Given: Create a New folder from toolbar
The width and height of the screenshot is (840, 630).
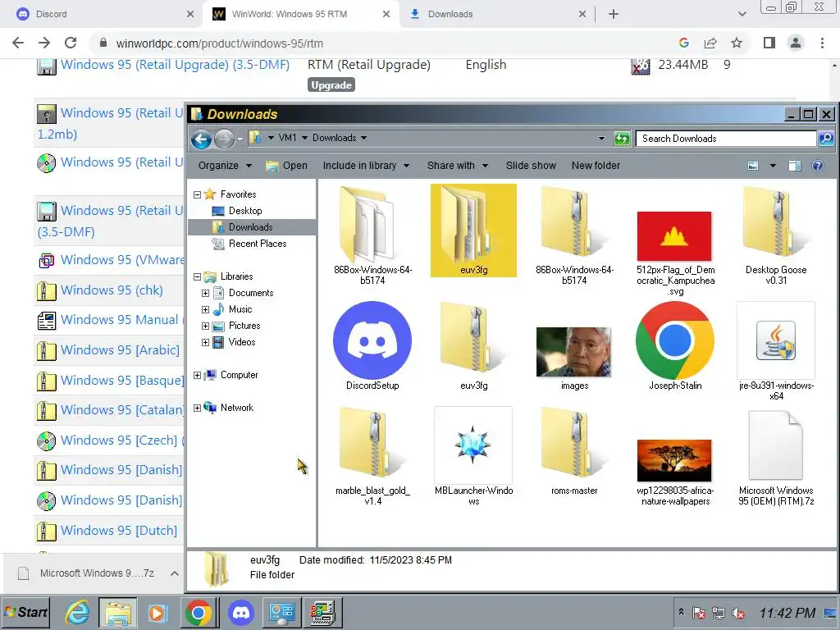Looking at the screenshot, I should click(x=596, y=166).
